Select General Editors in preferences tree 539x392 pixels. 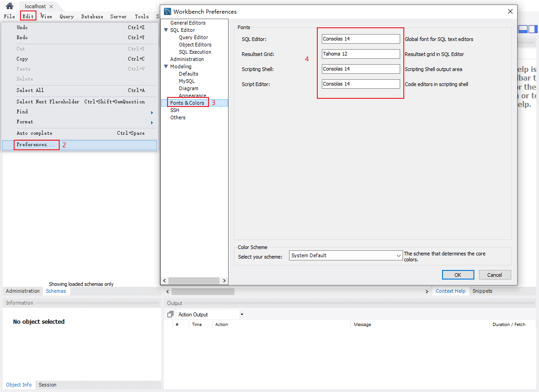coord(188,23)
